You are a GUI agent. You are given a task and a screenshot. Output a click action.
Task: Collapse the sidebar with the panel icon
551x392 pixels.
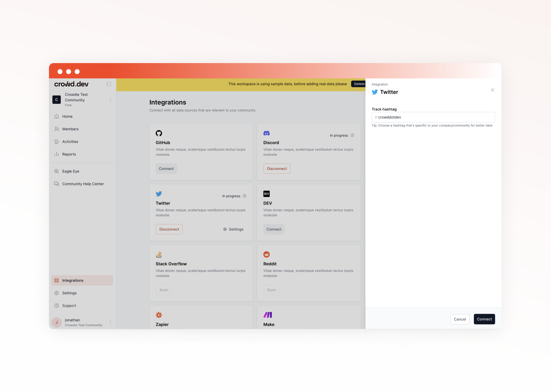[x=109, y=84]
